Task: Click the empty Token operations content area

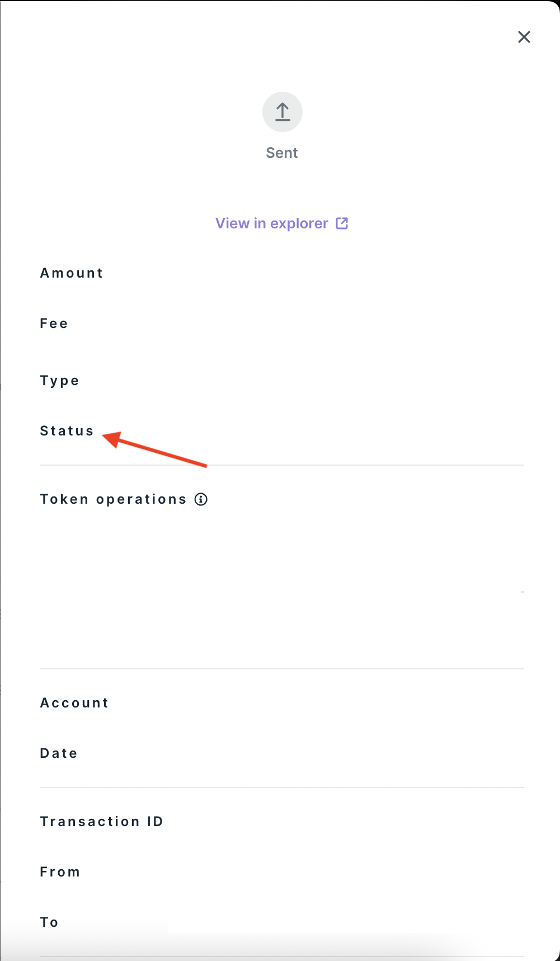Action: 282,588
